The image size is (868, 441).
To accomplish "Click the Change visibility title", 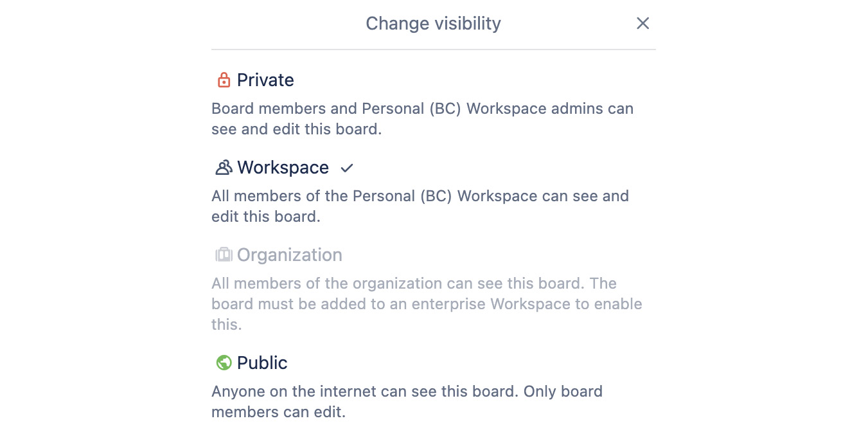I will [433, 24].
